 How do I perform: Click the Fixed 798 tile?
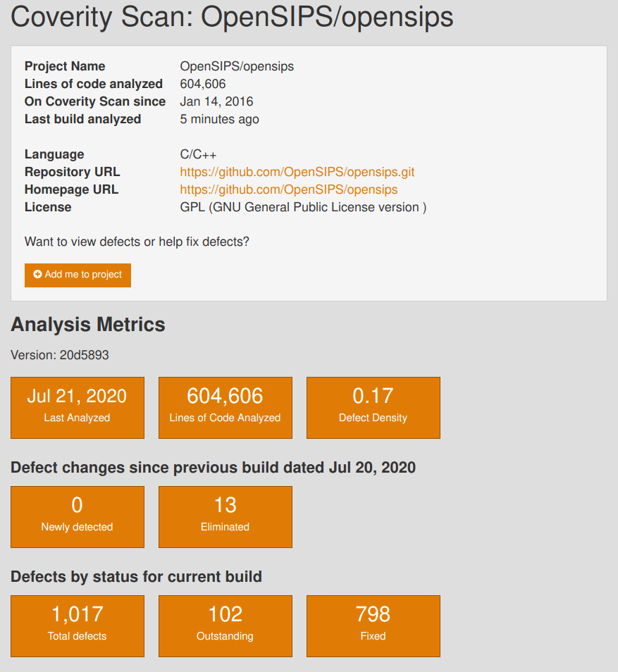(x=373, y=626)
